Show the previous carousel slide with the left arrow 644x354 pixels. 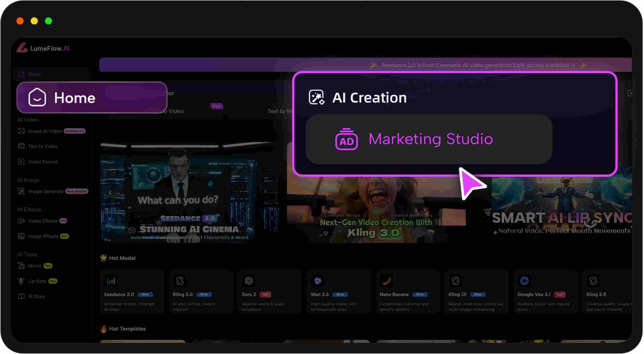(110, 193)
